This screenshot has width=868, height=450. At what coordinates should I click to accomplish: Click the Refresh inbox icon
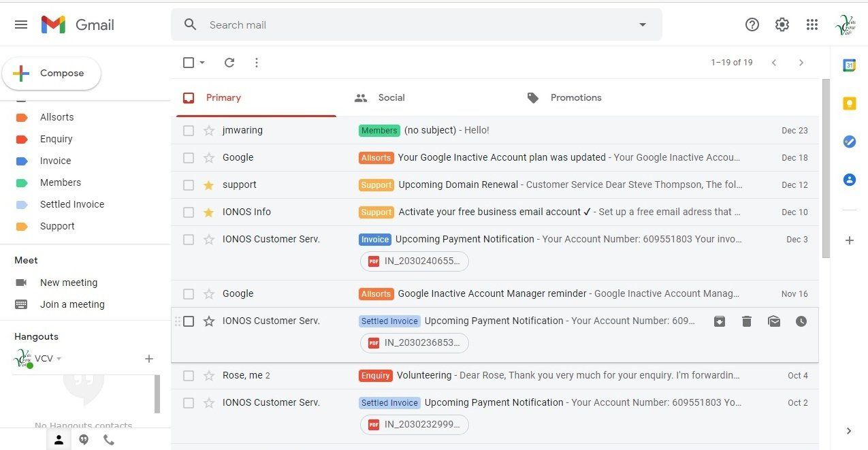click(x=229, y=63)
